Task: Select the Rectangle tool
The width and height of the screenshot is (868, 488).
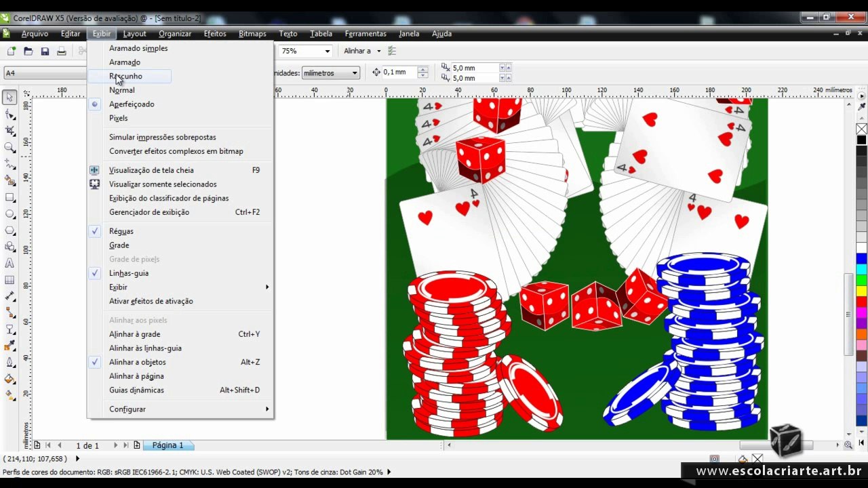Action: (9, 197)
